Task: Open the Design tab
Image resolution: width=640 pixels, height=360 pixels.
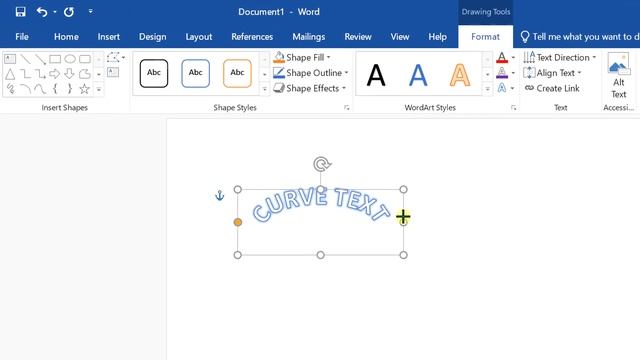Action: [153, 37]
